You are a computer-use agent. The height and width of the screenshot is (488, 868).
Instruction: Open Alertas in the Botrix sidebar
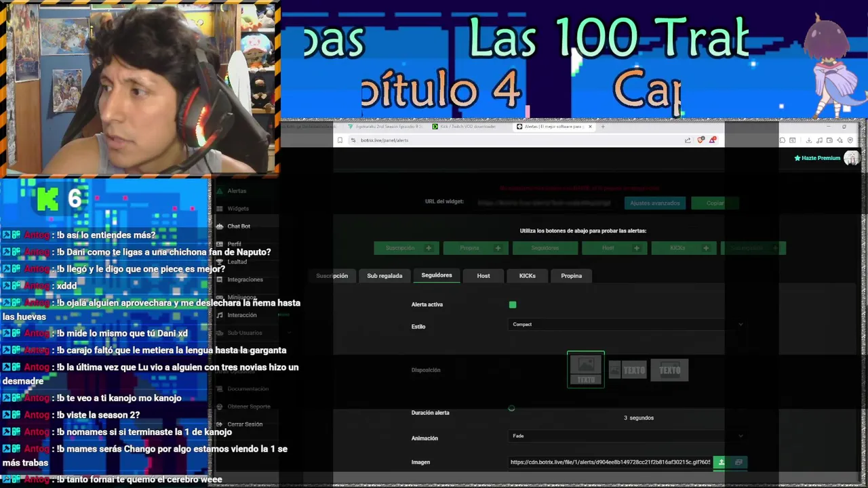tap(237, 191)
